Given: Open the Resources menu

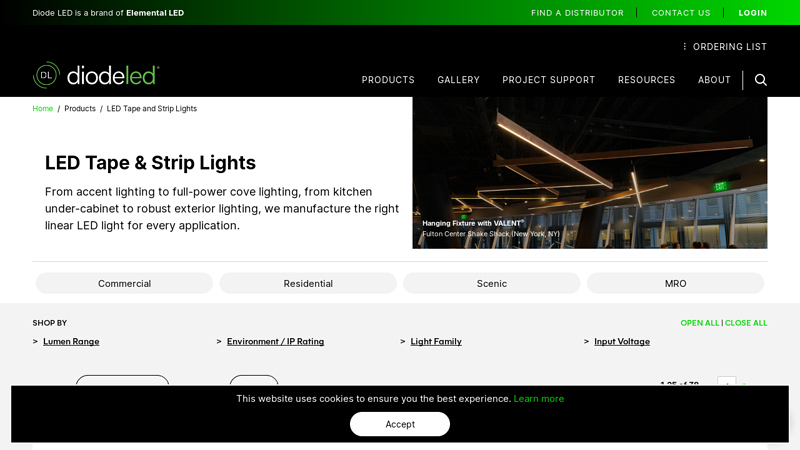Looking at the screenshot, I should click(x=646, y=80).
